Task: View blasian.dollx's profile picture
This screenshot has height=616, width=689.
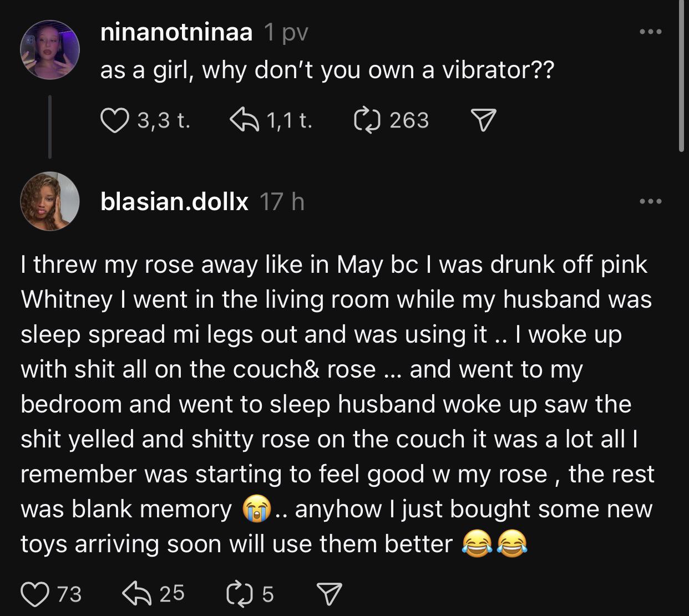Action: tap(50, 201)
